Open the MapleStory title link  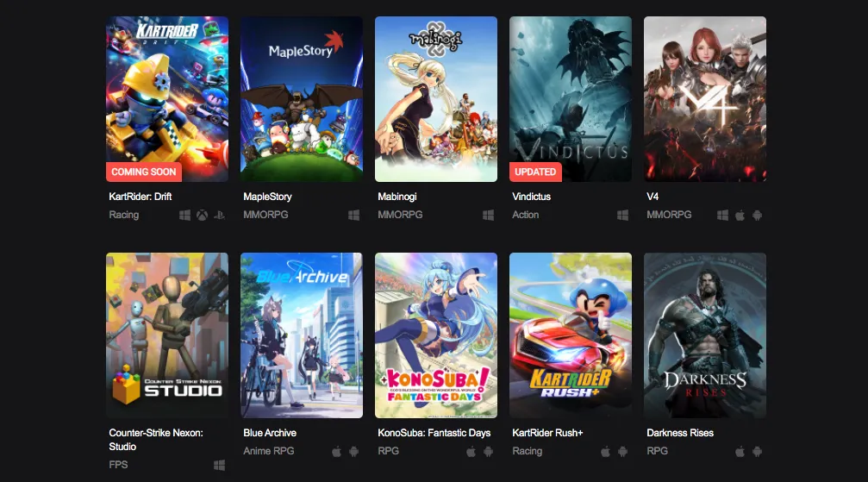tap(267, 197)
